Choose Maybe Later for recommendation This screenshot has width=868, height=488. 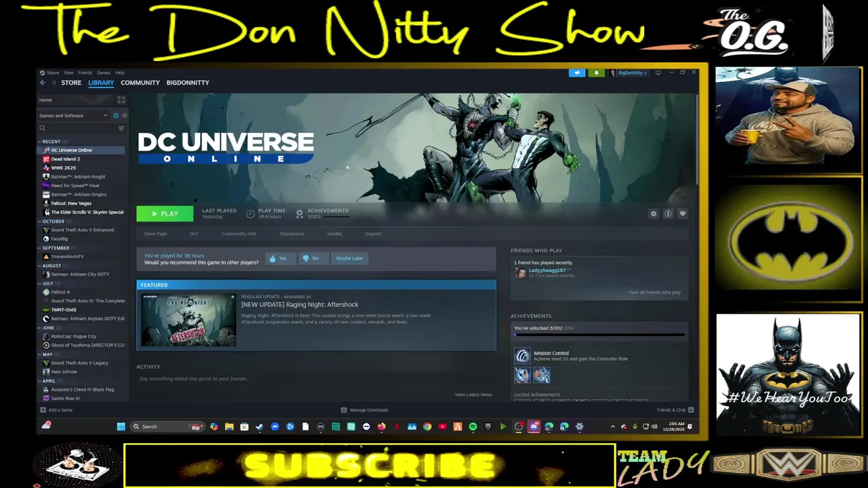(349, 258)
